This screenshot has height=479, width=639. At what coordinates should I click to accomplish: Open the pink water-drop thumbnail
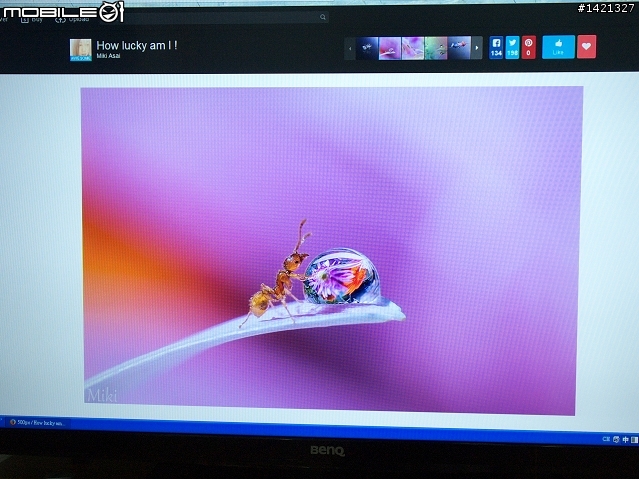click(x=390, y=48)
